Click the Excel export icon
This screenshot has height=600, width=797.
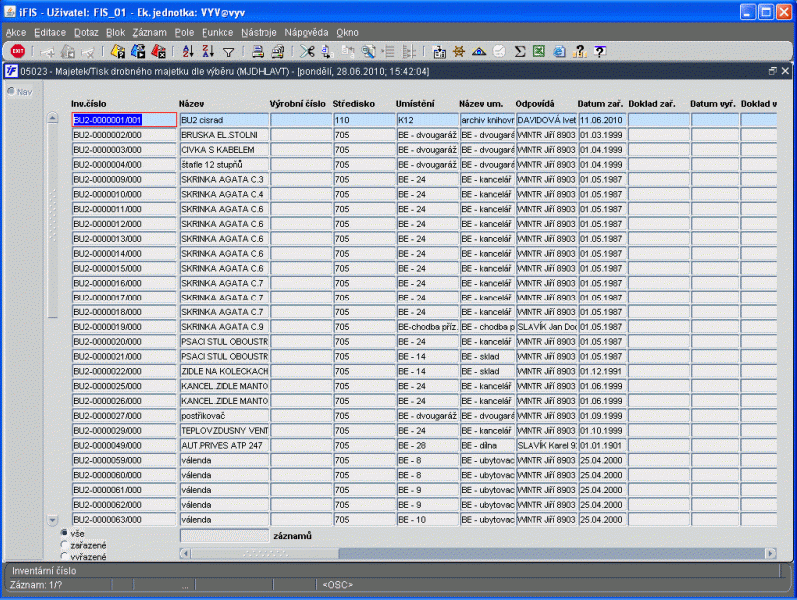(x=539, y=51)
